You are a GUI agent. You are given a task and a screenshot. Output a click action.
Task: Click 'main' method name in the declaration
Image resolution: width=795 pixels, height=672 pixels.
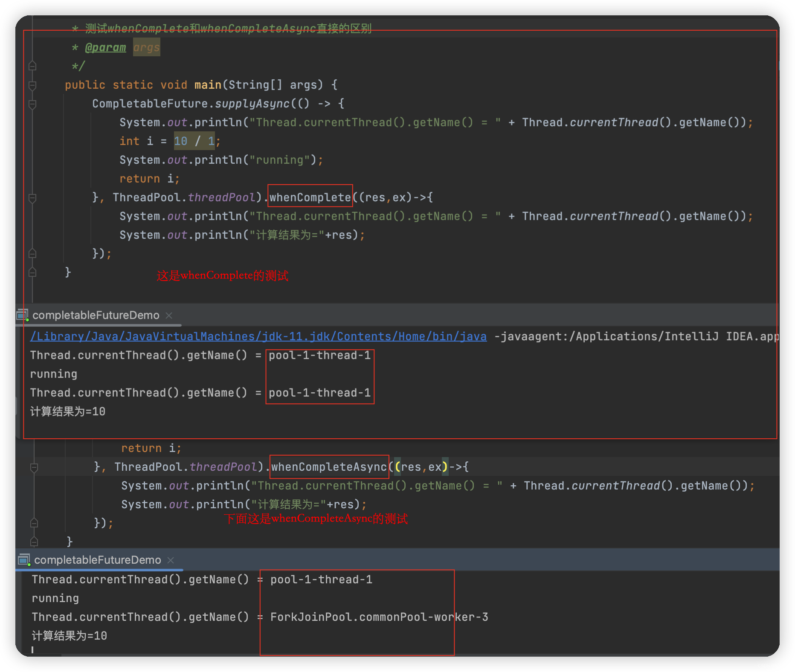tap(208, 85)
